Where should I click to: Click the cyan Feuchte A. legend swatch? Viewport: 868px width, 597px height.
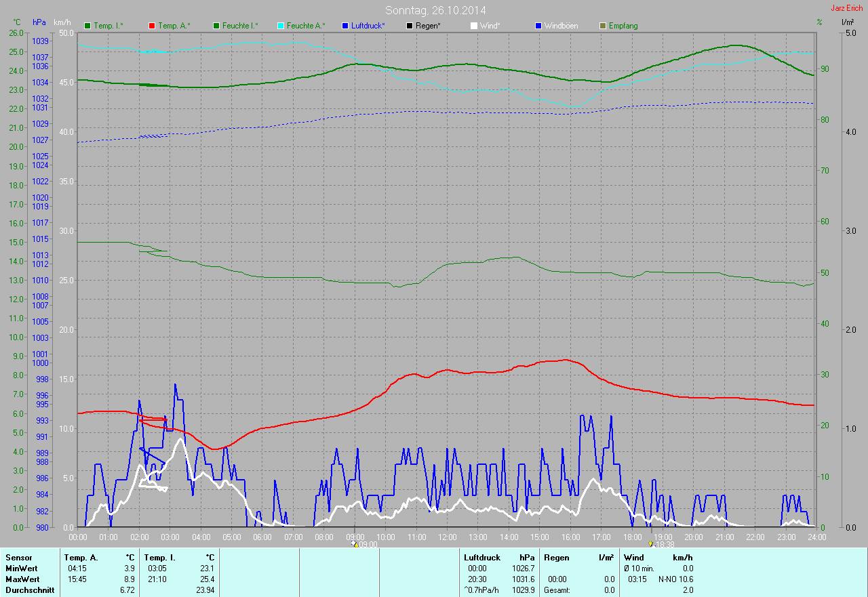(x=281, y=26)
